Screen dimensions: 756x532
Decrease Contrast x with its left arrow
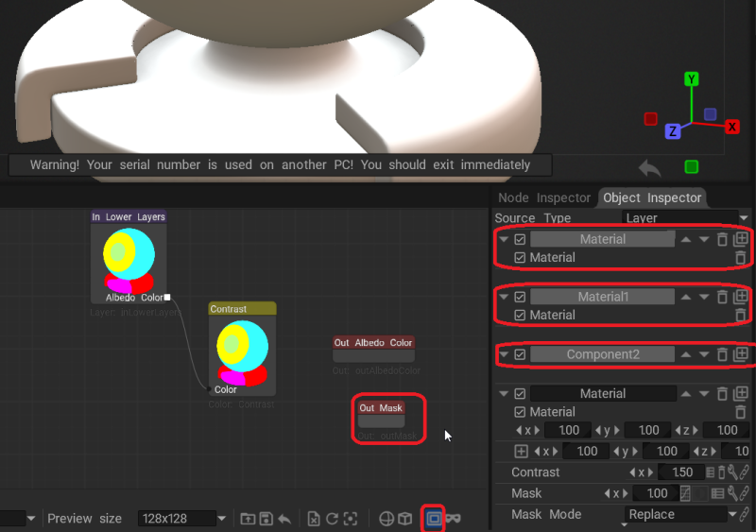pyautogui.click(x=632, y=472)
